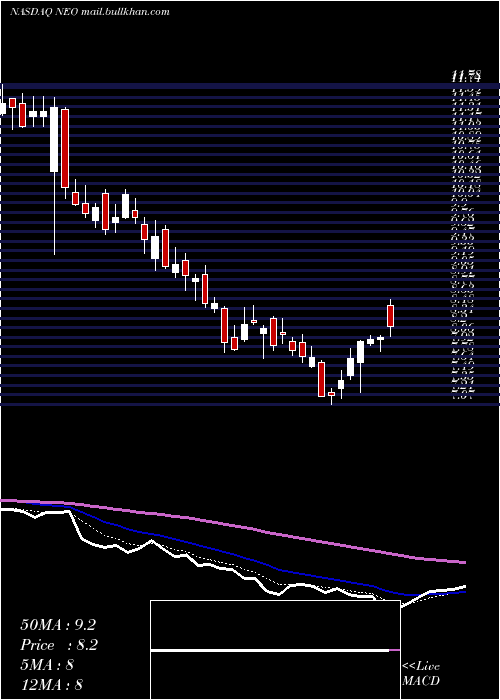500x700 pixels.
Task: Click the lower MACD panel box
Action: 275,675
